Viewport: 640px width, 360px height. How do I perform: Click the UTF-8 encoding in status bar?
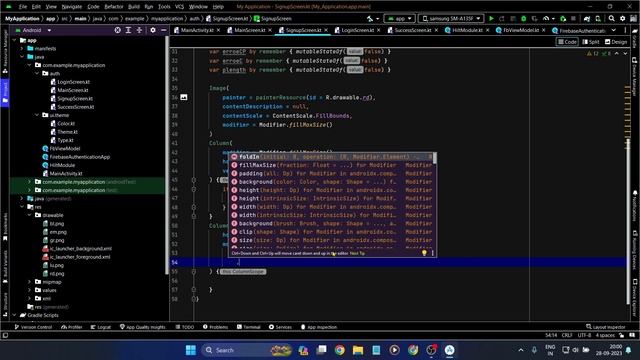pyautogui.click(x=584, y=335)
